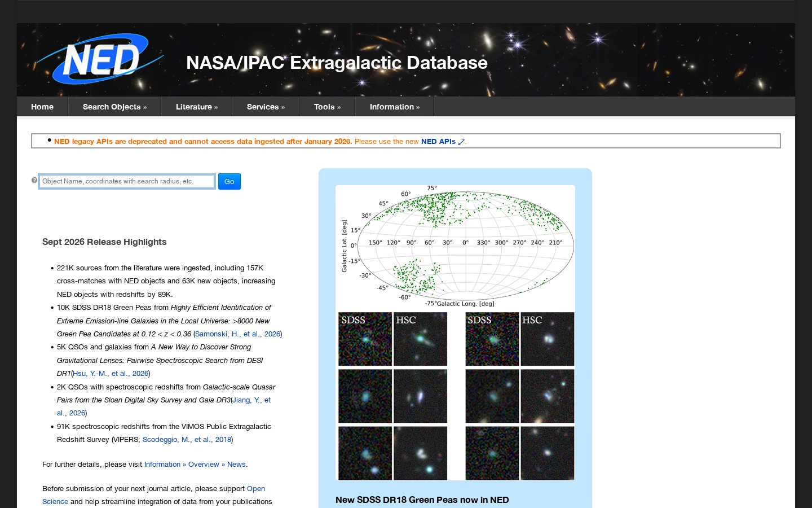Image resolution: width=812 pixels, height=508 pixels.
Task: Click the 'New SDSS DR18 Green Peas now in NED' caption
Action: (x=422, y=500)
